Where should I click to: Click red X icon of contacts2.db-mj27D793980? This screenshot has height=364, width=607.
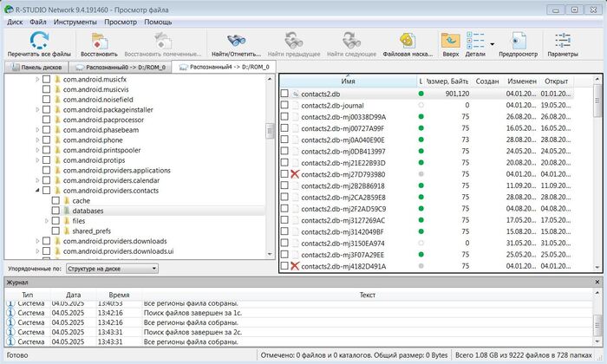tap(295, 174)
